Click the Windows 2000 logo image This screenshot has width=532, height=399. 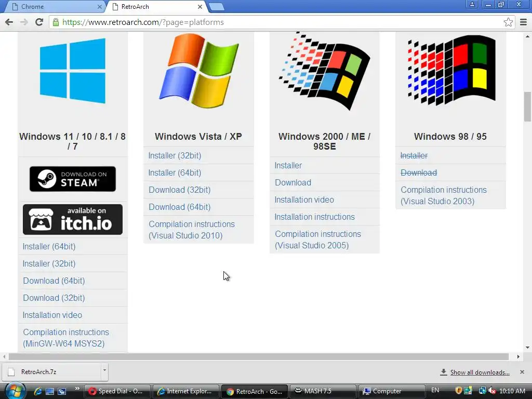coord(324,71)
